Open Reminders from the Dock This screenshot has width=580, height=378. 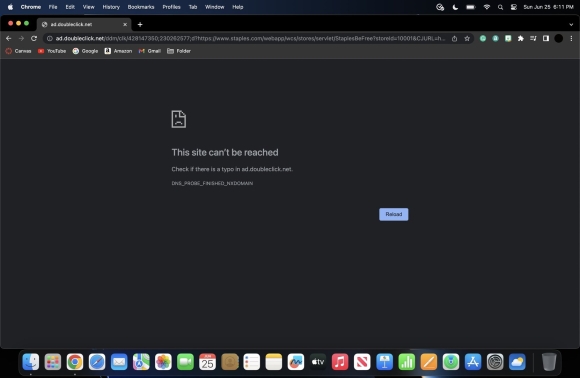(252, 362)
